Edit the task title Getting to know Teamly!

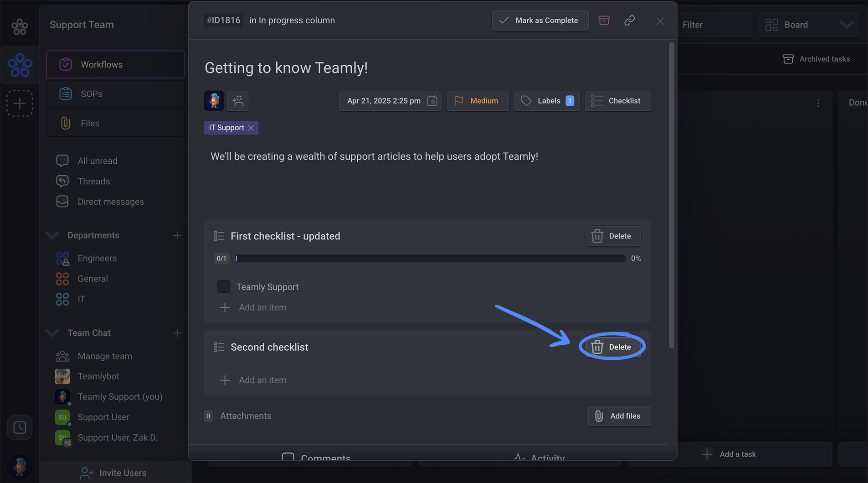pyautogui.click(x=286, y=68)
